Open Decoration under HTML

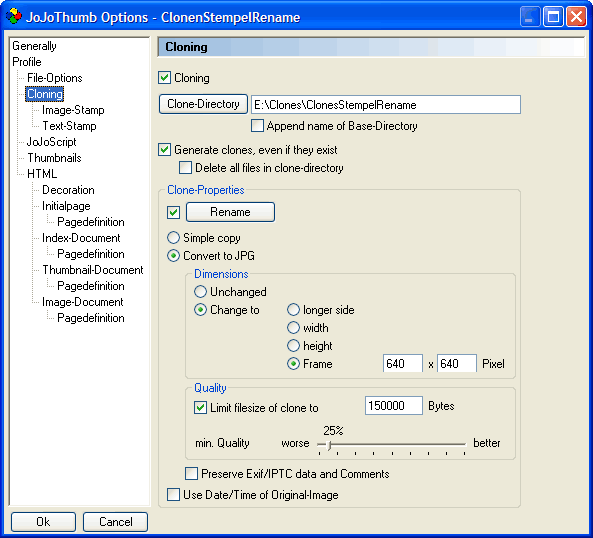pyautogui.click(x=68, y=190)
